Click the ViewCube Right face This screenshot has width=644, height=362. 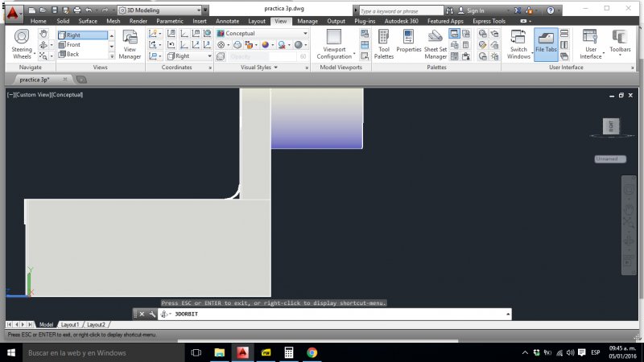[612, 125]
